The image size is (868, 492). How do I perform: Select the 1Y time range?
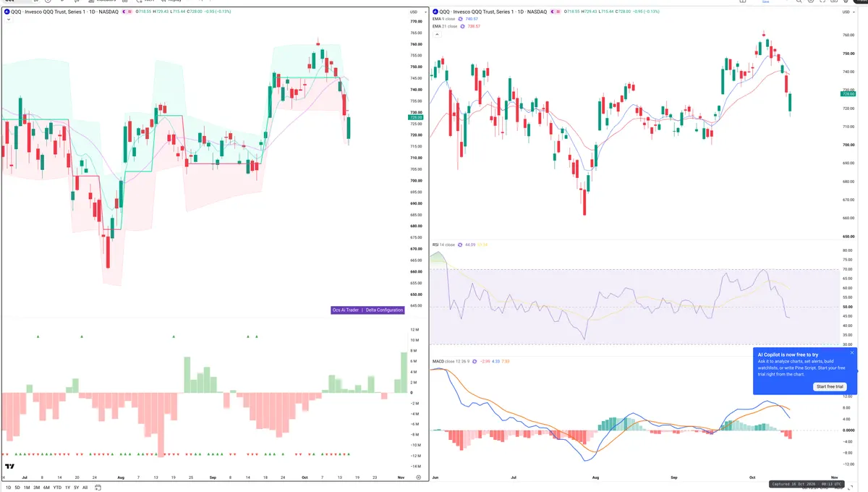click(x=68, y=488)
